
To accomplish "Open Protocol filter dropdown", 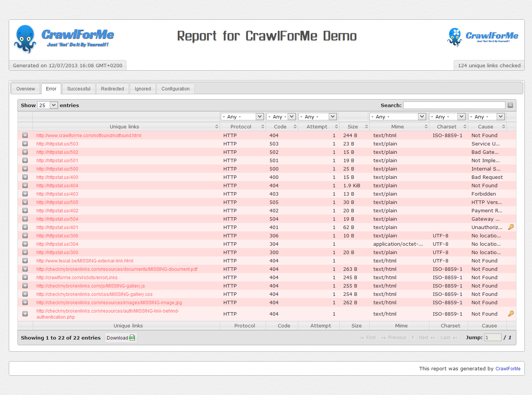I will point(242,117).
